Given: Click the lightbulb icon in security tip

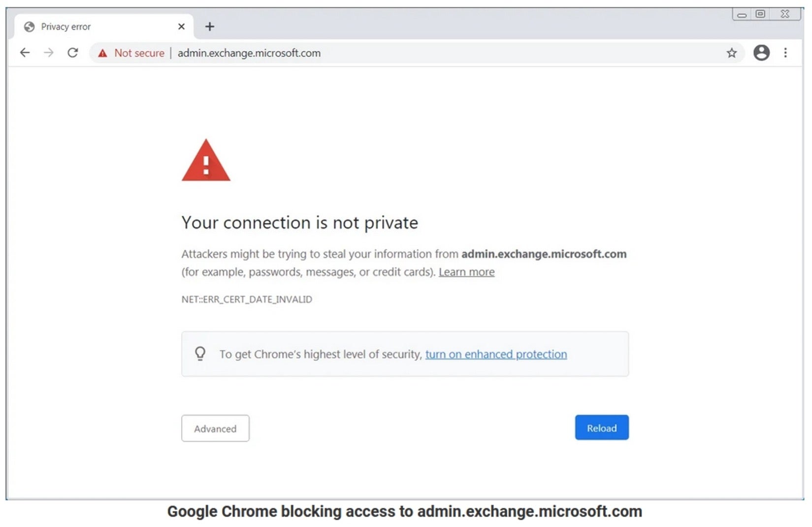Looking at the screenshot, I should click(200, 354).
